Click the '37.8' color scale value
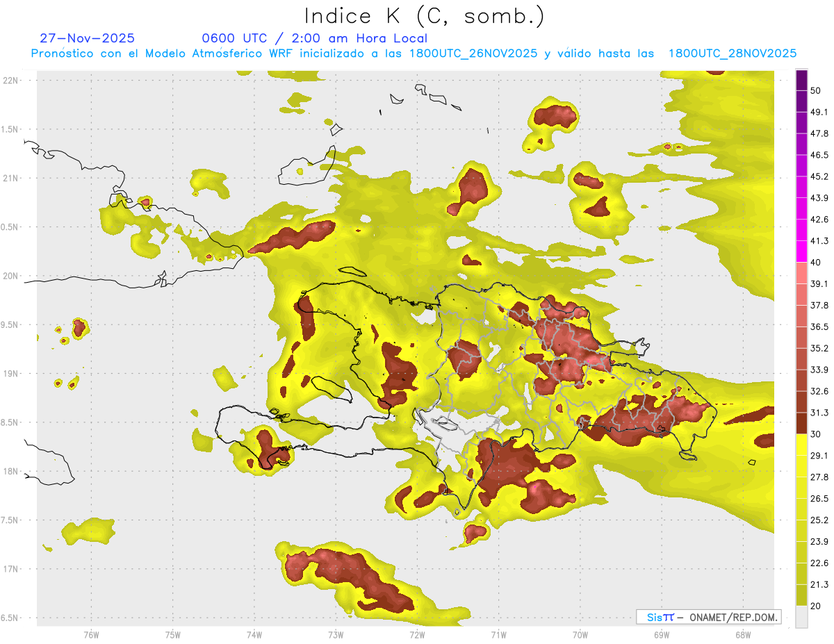This screenshot has width=834, height=644. tap(819, 305)
